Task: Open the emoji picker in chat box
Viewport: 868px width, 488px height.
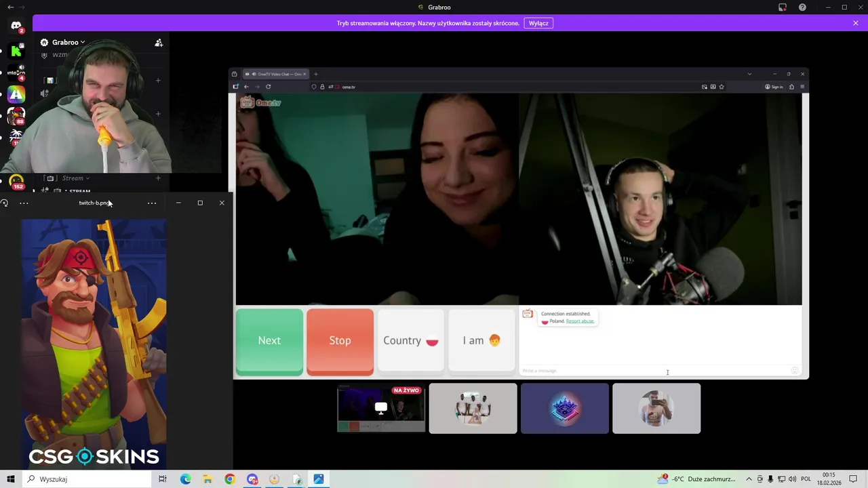Action: point(795,371)
